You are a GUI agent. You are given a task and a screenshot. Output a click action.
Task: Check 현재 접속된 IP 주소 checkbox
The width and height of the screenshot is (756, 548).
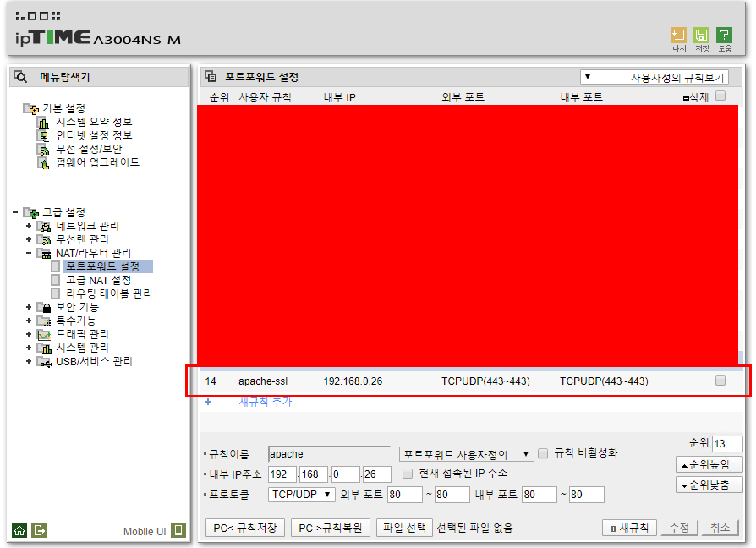[408, 474]
